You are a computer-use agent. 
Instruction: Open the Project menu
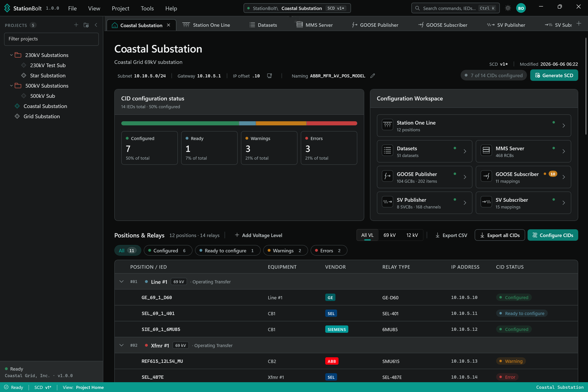120,8
